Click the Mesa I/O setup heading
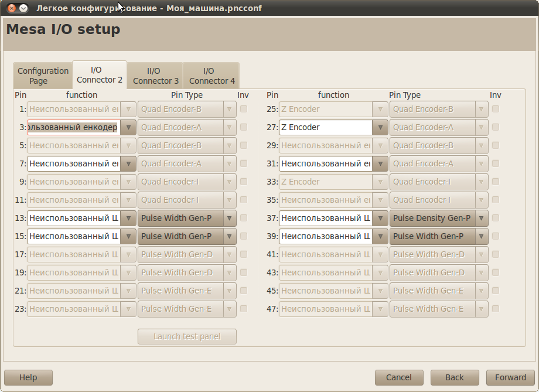The image size is (539, 392). [63, 29]
